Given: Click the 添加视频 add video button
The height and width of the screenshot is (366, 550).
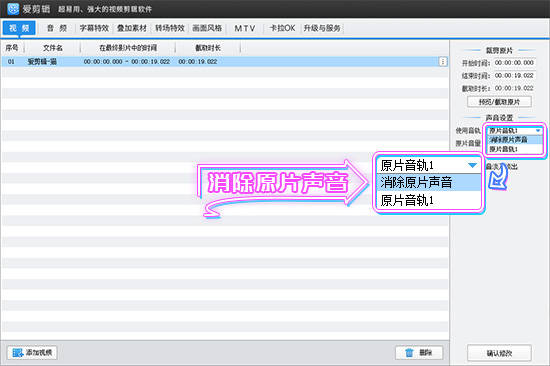Looking at the screenshot, I should click(32, 352).
